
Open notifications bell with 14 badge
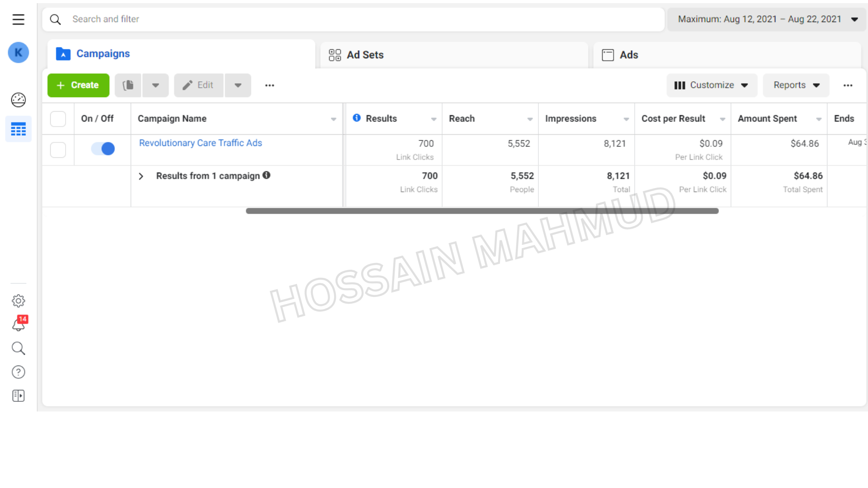click(19, 324)
